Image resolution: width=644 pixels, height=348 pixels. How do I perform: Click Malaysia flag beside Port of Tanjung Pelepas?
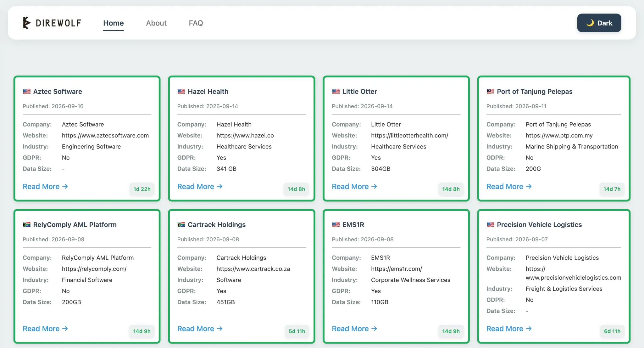[491, 92]
